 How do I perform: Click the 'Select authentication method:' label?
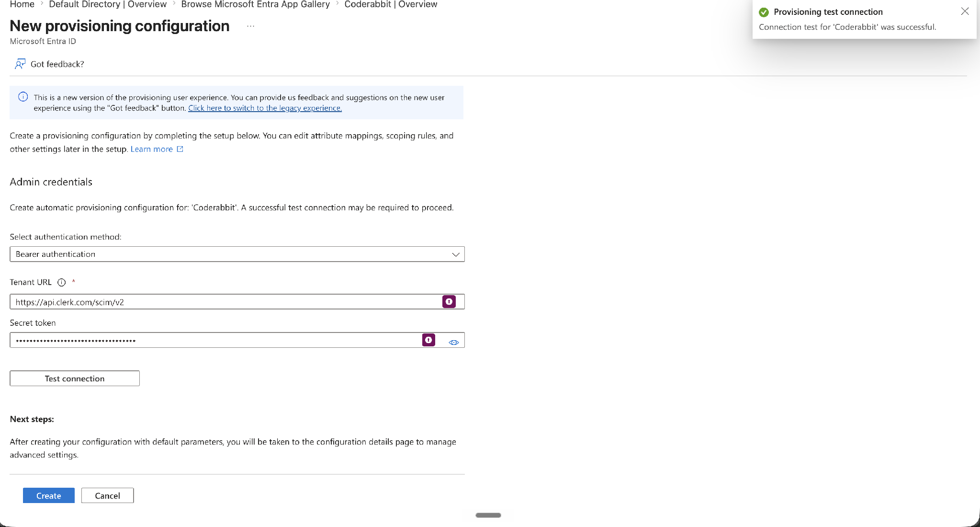click(66, 237)
